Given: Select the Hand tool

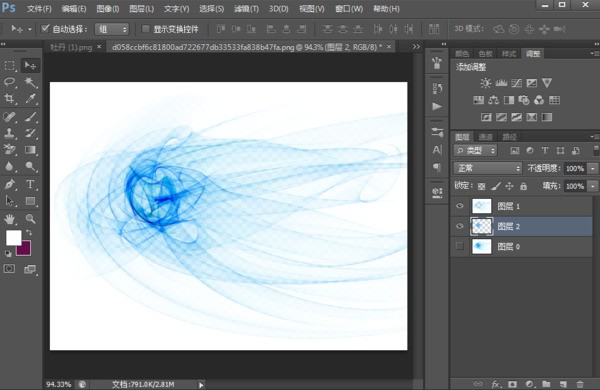Looking at the screenshot, I should [x=9, y=219].
